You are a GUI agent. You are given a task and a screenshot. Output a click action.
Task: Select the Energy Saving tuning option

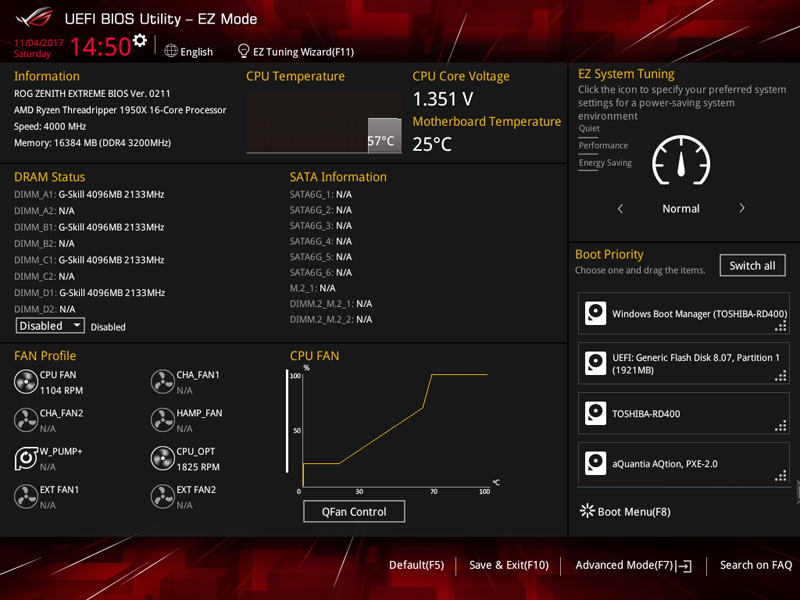click(605, 163)
